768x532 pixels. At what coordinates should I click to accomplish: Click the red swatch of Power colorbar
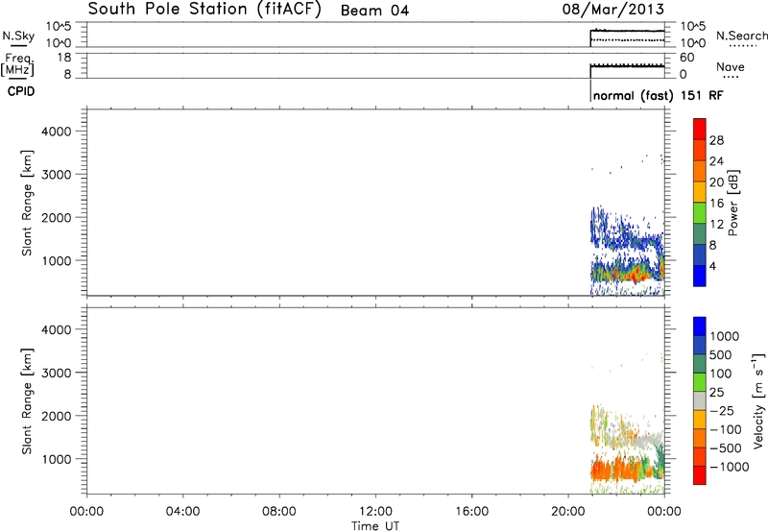tap(700, 127)
